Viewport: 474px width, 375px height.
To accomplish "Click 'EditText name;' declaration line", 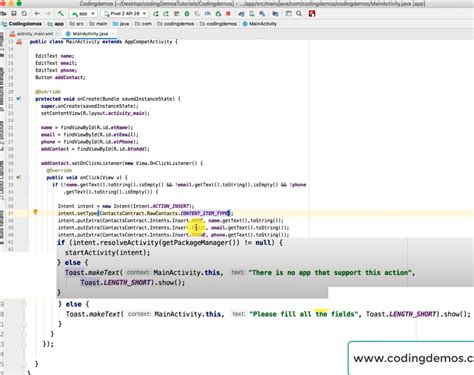I will click(x=55, y=56).
